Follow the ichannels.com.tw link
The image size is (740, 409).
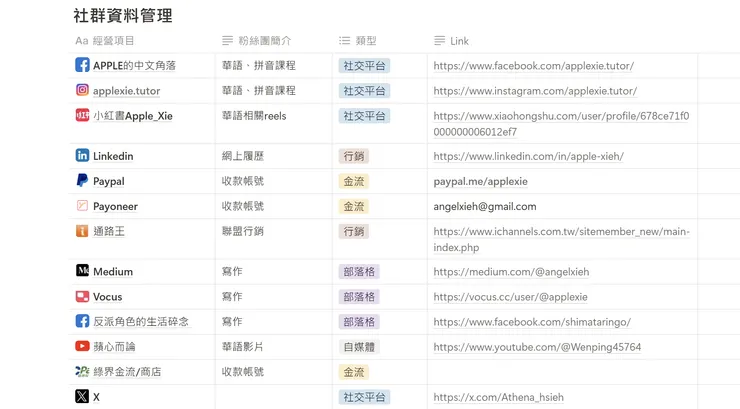(561, 239)
